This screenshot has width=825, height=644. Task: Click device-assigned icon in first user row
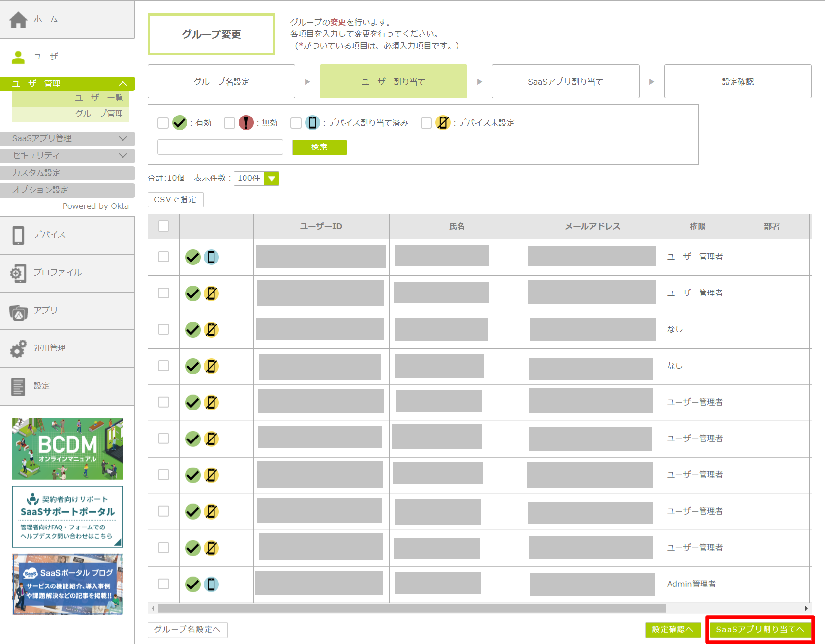211,257
